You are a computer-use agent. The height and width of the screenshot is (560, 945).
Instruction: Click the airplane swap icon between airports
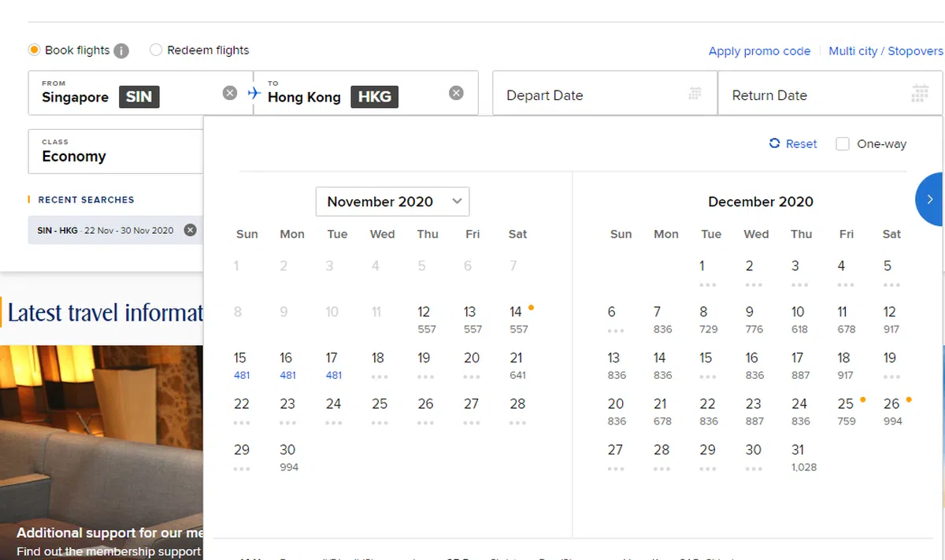[x=254, y=93]
